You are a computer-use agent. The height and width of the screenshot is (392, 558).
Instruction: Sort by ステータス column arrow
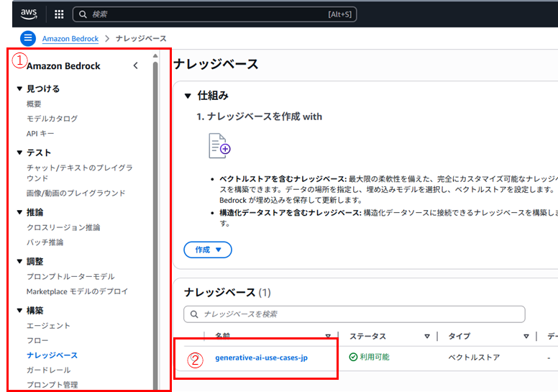tap(426, 336)
